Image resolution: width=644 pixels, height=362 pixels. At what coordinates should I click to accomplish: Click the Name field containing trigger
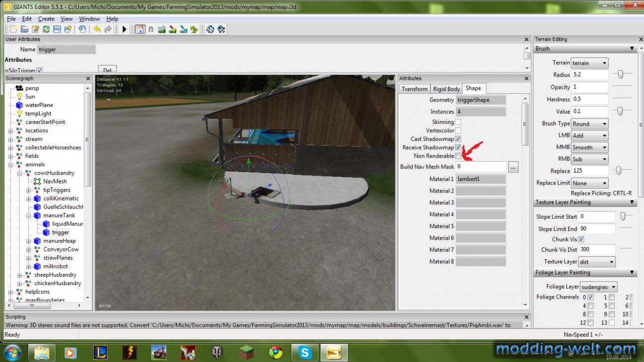(x=66, y=50)
